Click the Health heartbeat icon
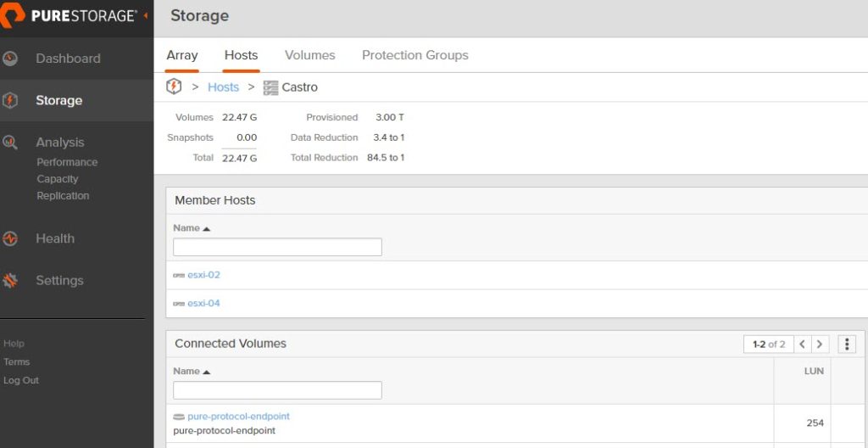 click(x=10, y=238)
